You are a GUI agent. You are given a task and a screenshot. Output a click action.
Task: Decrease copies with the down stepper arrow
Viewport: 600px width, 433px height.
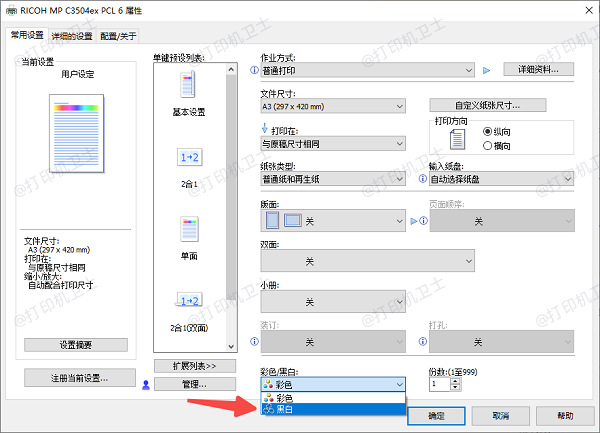point(455,387)
